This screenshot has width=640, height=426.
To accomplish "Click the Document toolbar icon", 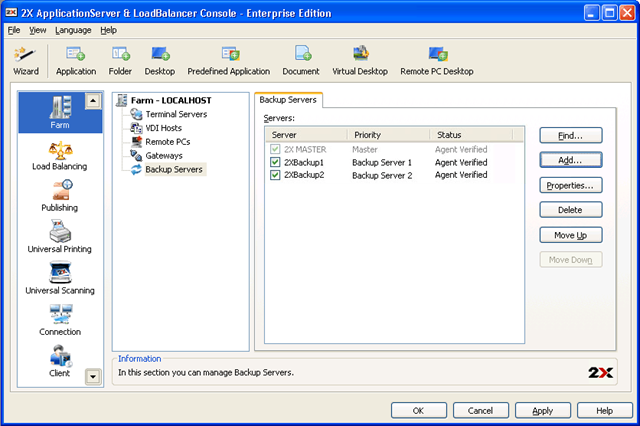I will coord(301,61).
